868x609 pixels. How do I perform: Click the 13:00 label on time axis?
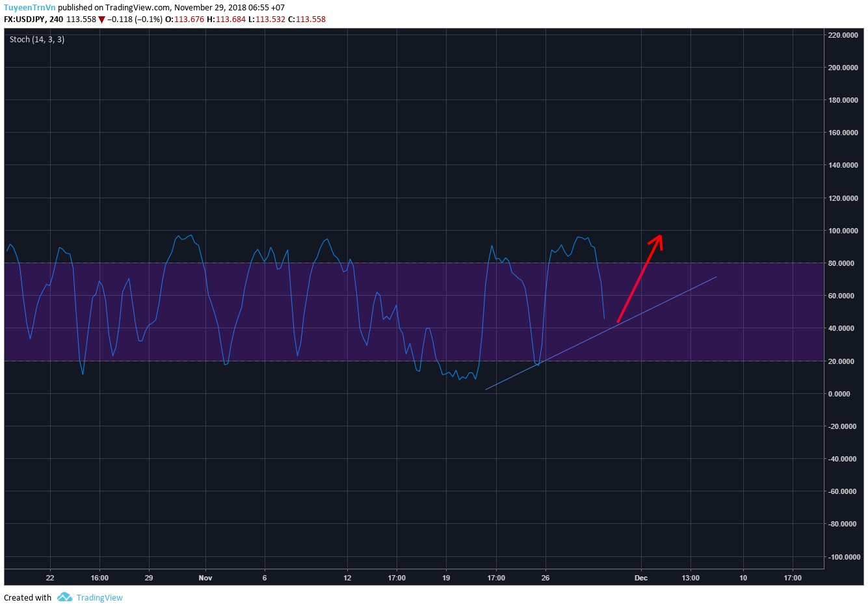click(x=690, y=578)
